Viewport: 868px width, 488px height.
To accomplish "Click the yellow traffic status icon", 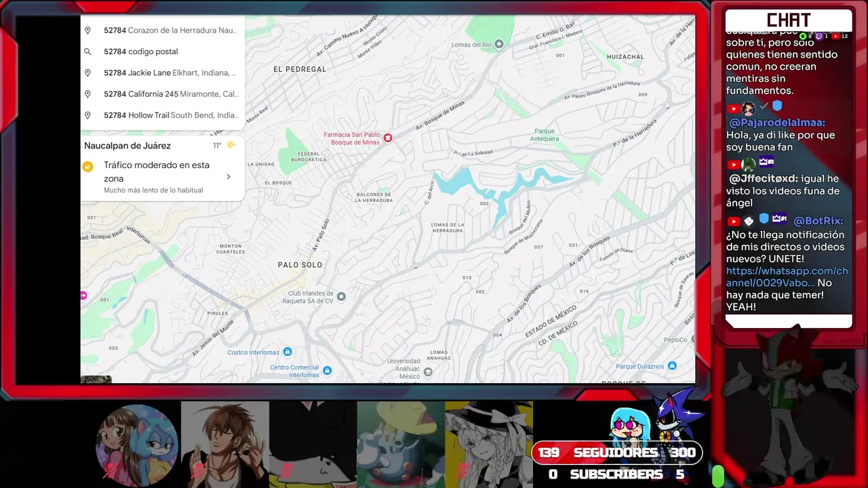I will 87,166.
